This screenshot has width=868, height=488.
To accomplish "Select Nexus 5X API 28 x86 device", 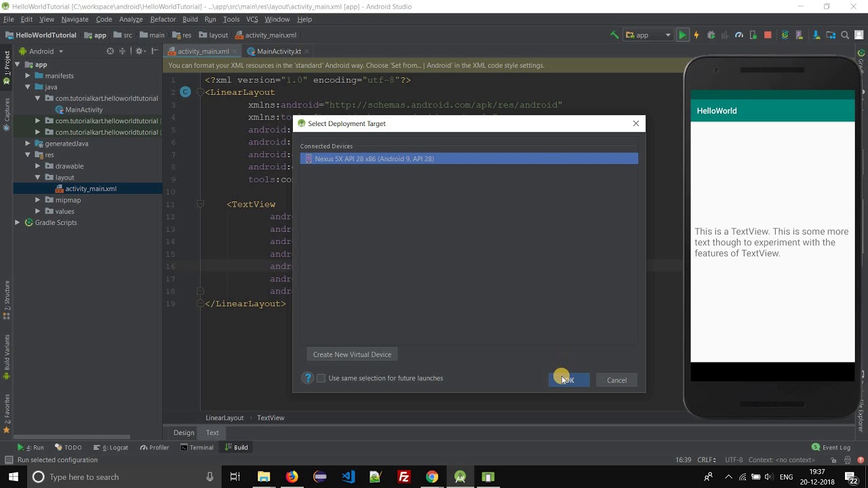I will coord(469,159).
